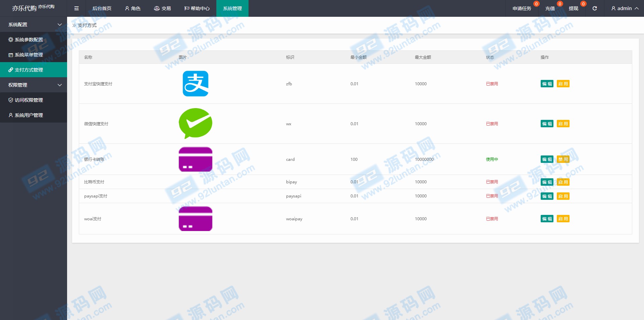
Task: Open 角色 nav item
Action: click(132, 8)
